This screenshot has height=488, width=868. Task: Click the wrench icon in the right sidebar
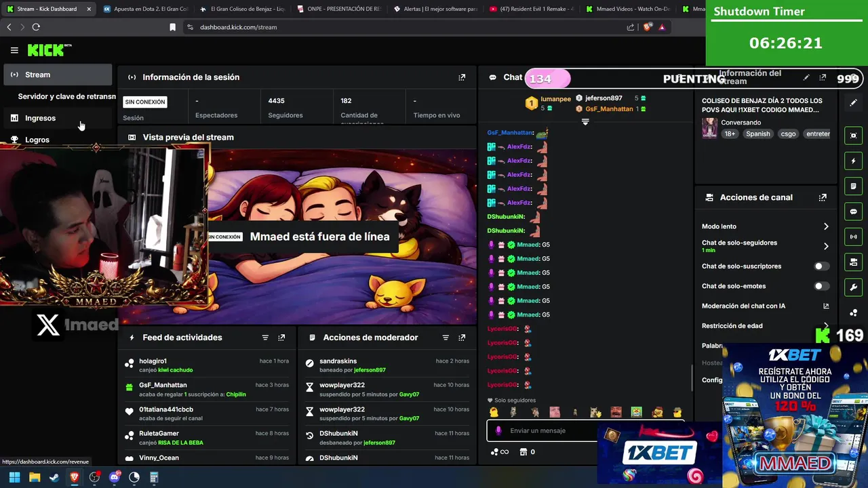(x=854, y=287)
